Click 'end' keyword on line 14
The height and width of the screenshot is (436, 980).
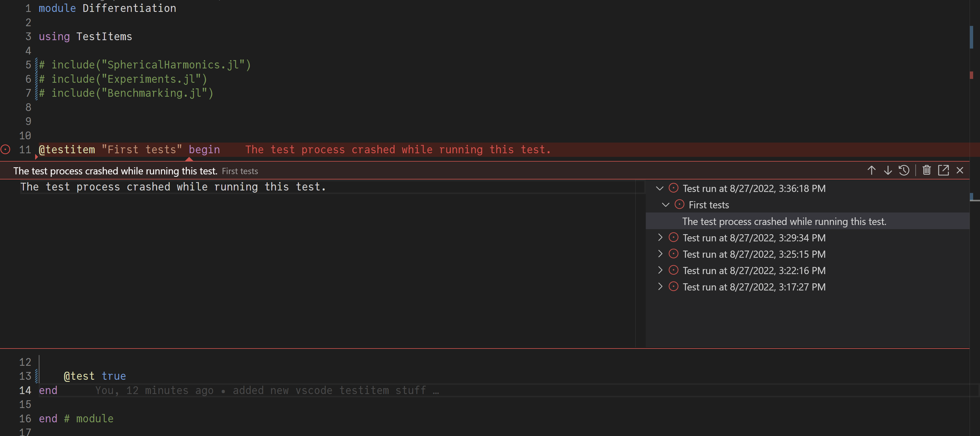[48, 390]
